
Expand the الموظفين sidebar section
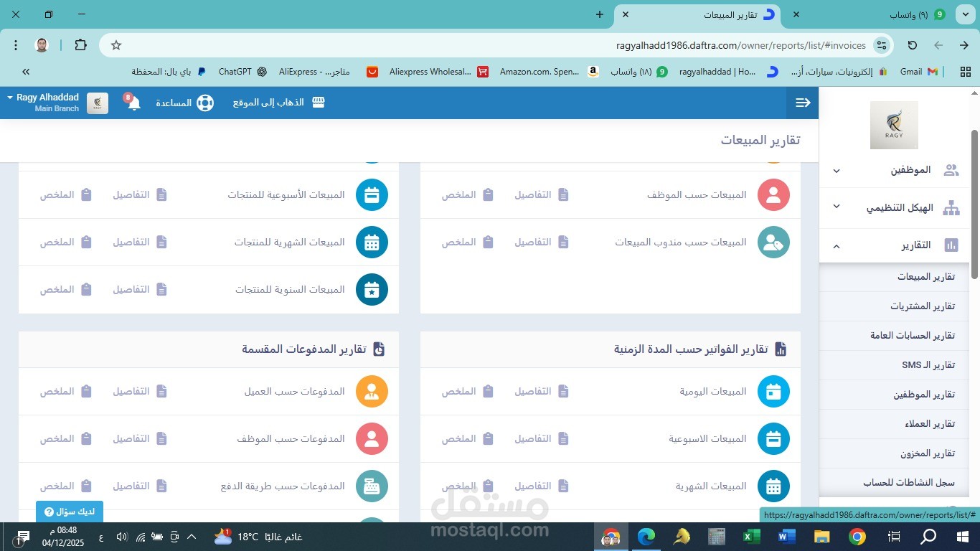(837, 171)
